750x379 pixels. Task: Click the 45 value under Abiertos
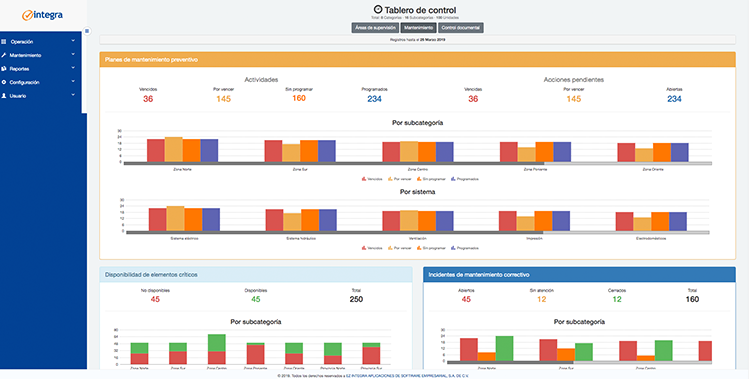click(466, 300)
